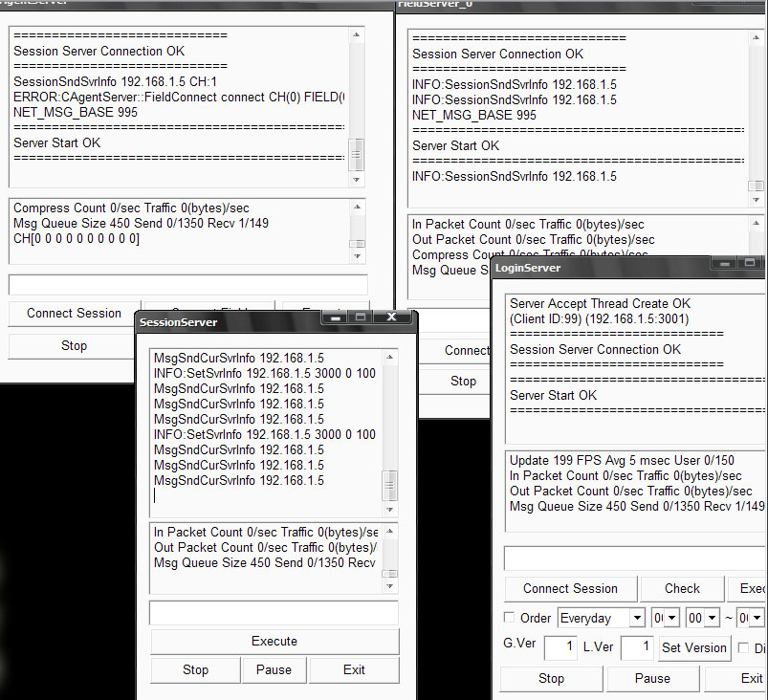The height and width of the screenshot is (700, 768).
Task: Click first 'INFO:SetSvrInfo 192.168.1.5 3000 0 100' line
Action: click(265, 373)
